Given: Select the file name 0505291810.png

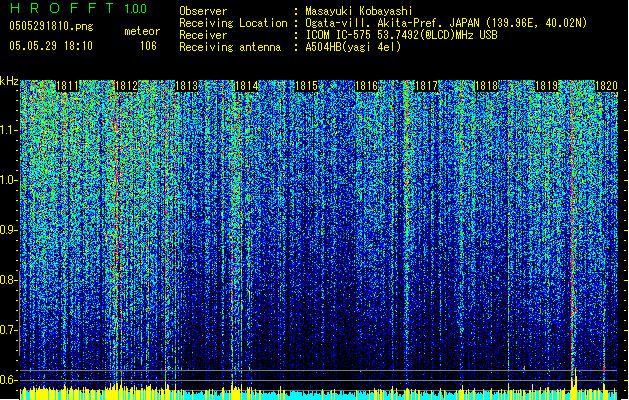Looking at the screenshot, I should (x=51, y=27).
